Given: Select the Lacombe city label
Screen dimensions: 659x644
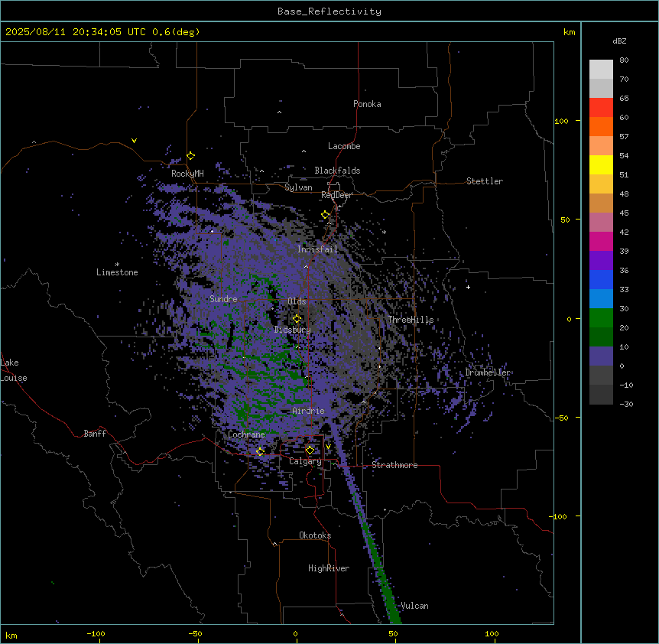Looking at the screenshot, I should coord(344,146).
